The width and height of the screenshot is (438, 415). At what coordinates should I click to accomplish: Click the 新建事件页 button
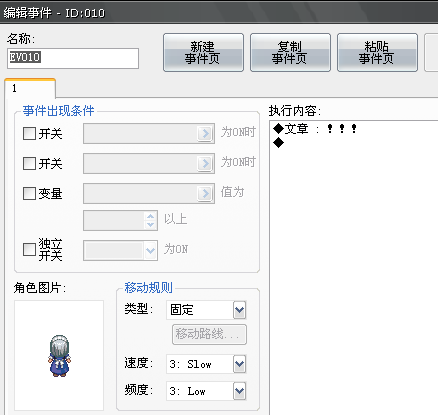203,52
